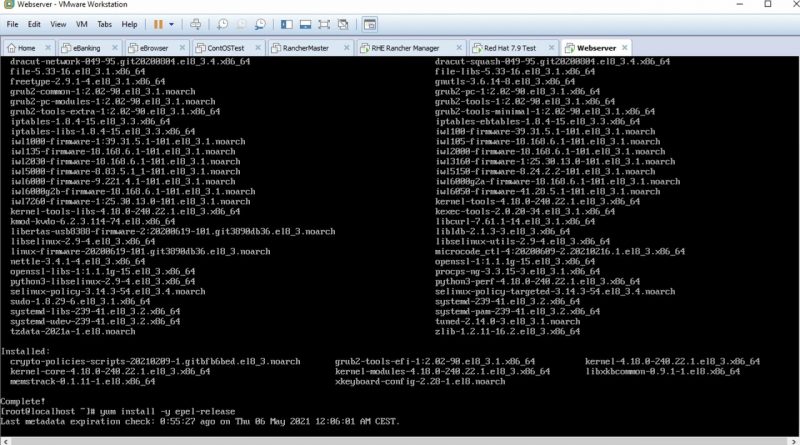The image size is (800, 445).
Task: Open the View menu
Action: (58, 24)
